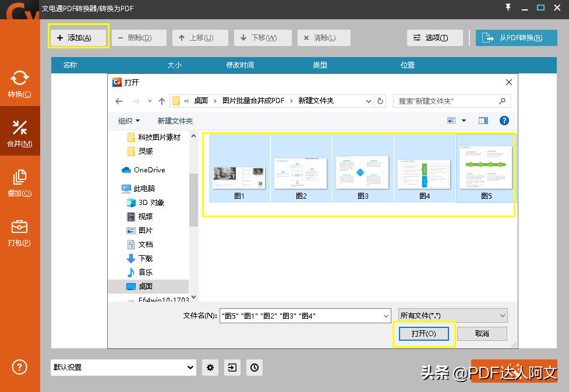Clear the list with 清除(L)
Viewport: 569px width, 392px height.
point(324,38)
